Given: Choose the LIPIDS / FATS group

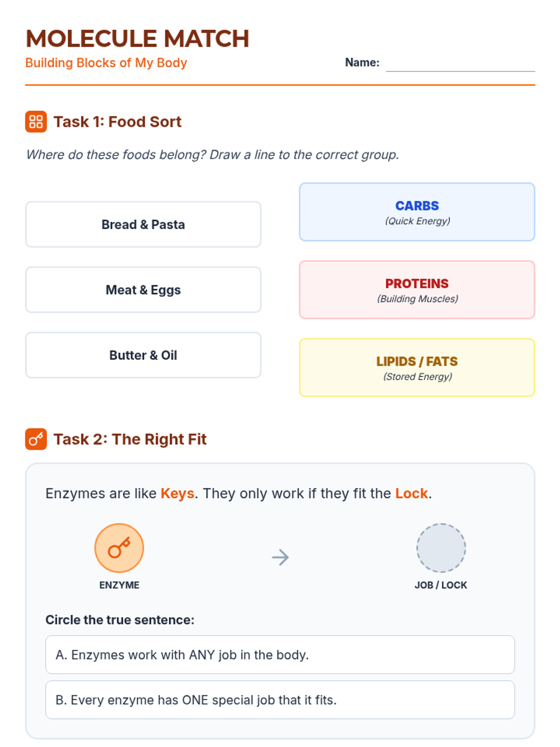Looking at the screenshot, I should point(417,367).
